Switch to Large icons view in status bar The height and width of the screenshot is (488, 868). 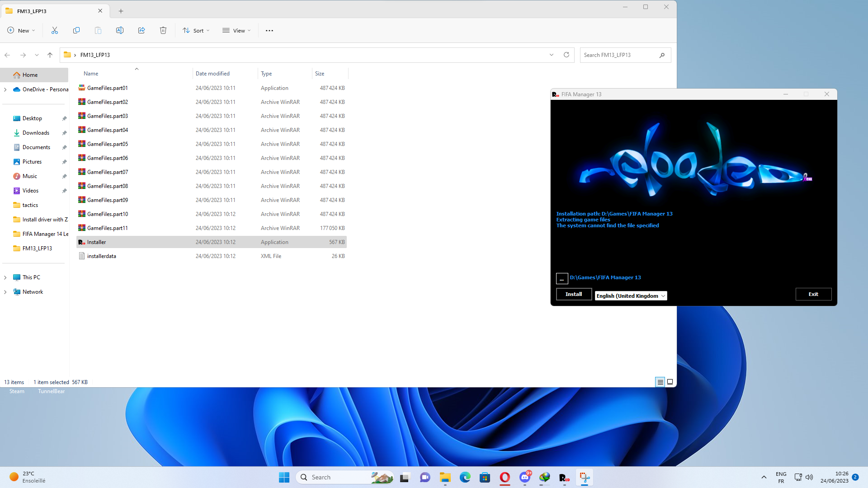pyautogui.click(x=670, y=382)
